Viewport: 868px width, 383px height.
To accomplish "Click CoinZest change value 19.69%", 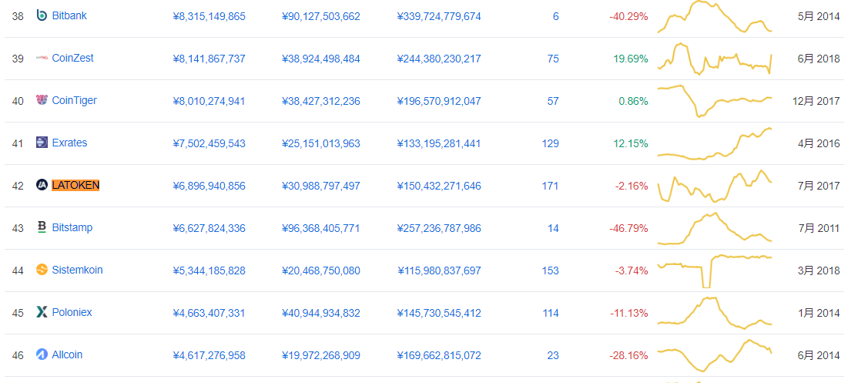I will [631, 59].
